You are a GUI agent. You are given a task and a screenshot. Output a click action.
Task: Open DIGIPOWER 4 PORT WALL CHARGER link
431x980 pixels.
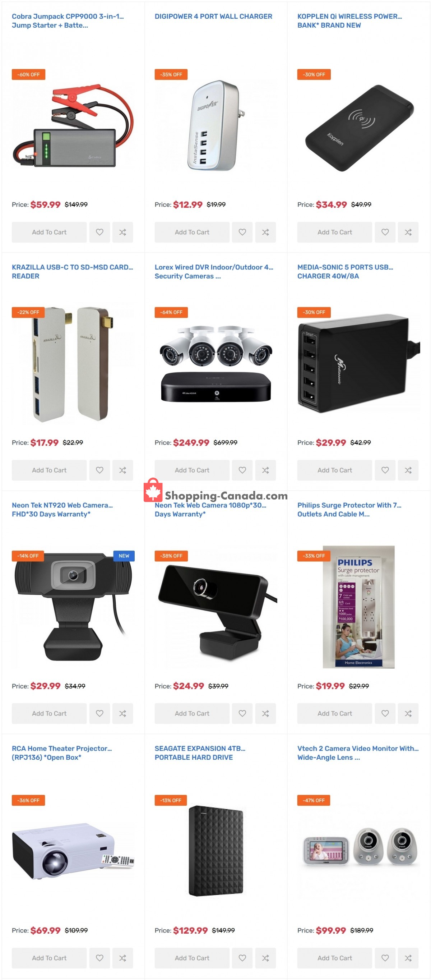pyautogui.click(x=213, y=17)
